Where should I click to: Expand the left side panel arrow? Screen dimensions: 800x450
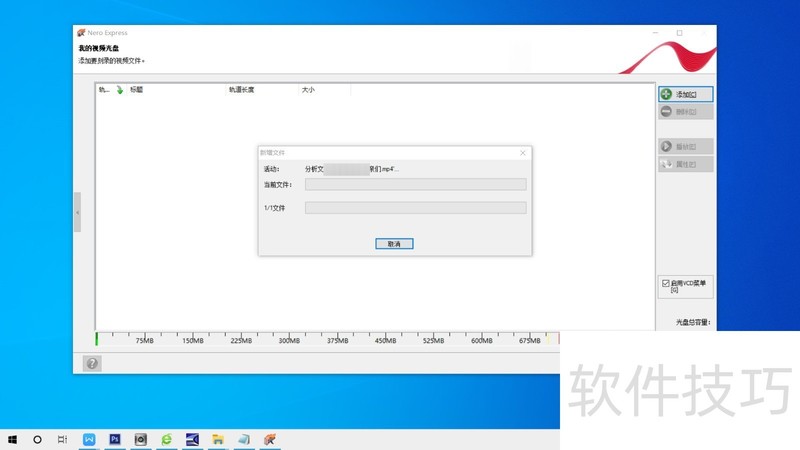point(77,212)
